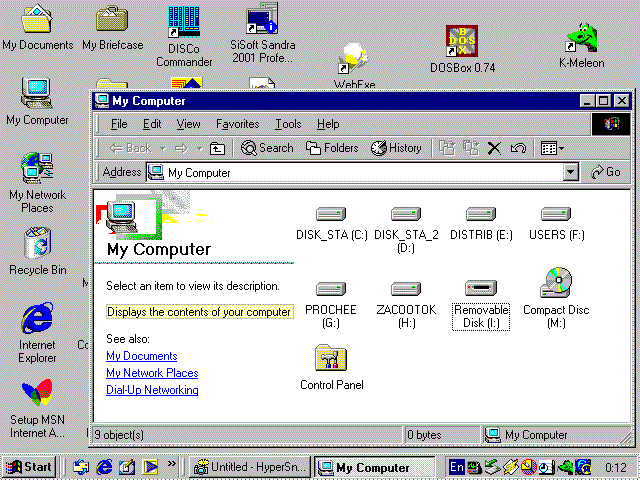
Task: Select the My Network Places desktop icon
Action: click(x=37, y=182)
